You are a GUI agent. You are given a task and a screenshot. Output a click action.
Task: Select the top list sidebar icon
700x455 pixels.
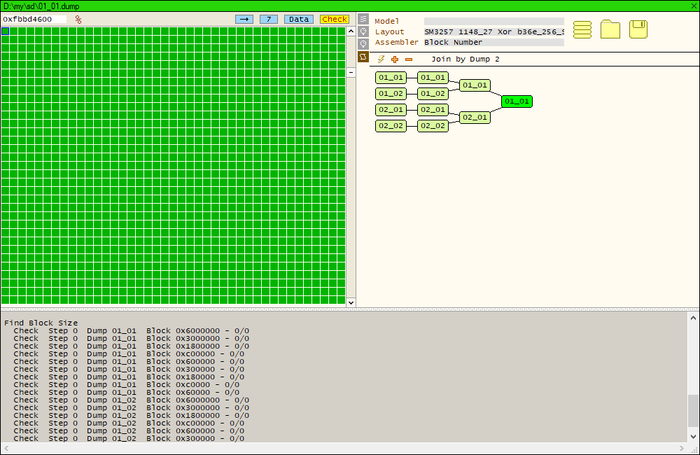point(363,19)
